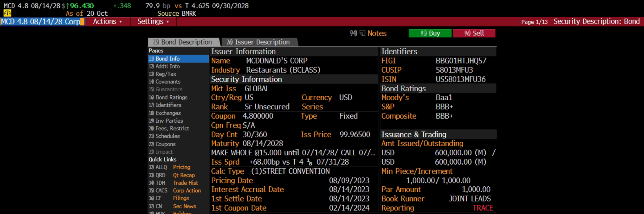Image resolution: width=644 pixels, height=214 pixels.
Task: Open the Settings dropdown menu
Action: click(153, 22)
